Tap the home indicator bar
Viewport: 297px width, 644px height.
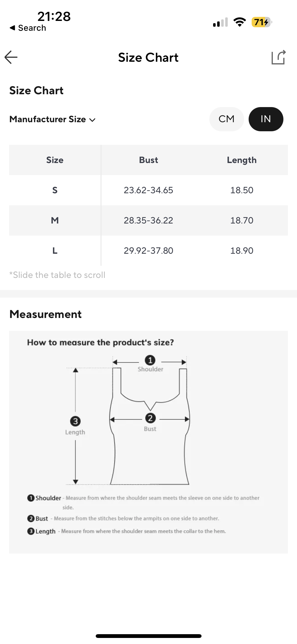click(148, 636)
